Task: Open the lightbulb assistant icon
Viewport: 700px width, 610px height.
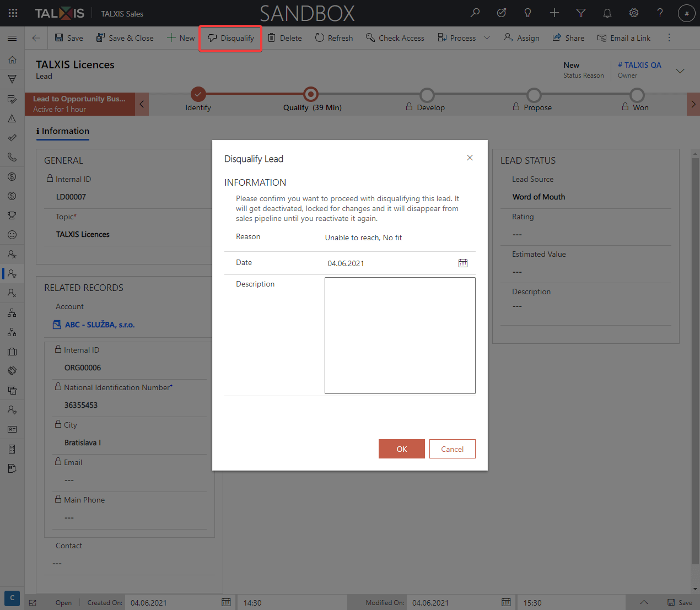Action: pyautogui.click(x=527, y=13)
